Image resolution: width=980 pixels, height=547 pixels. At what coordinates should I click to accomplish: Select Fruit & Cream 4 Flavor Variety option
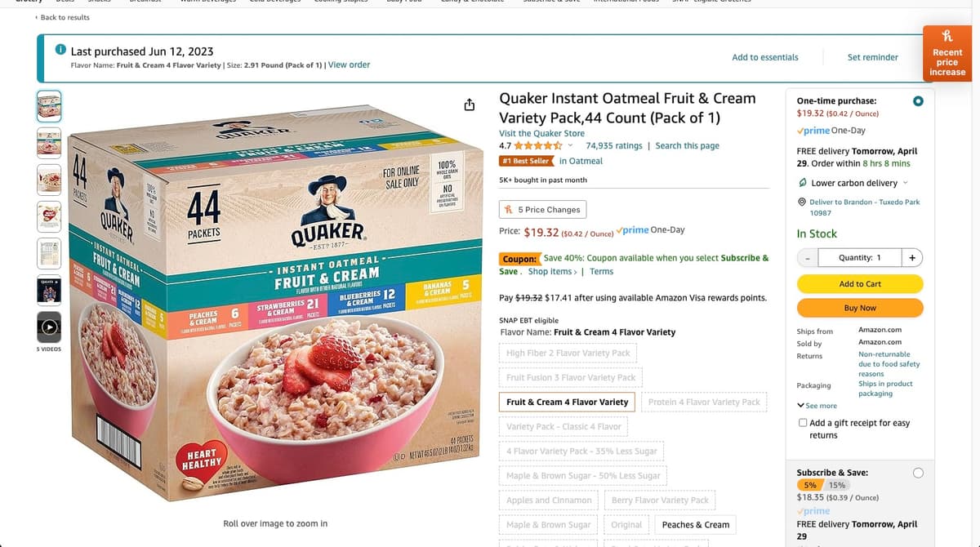click(x=568, y=402)
